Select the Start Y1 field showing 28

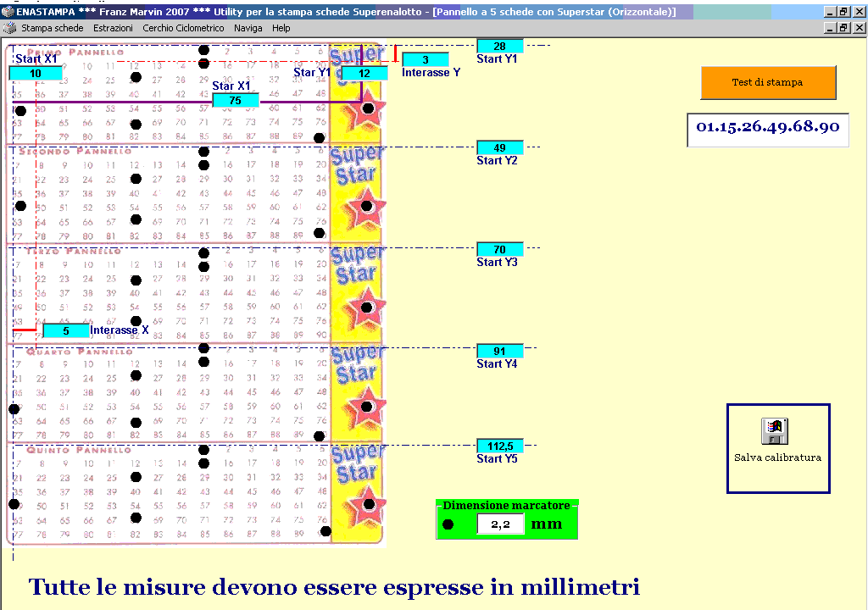pos(500,46)
